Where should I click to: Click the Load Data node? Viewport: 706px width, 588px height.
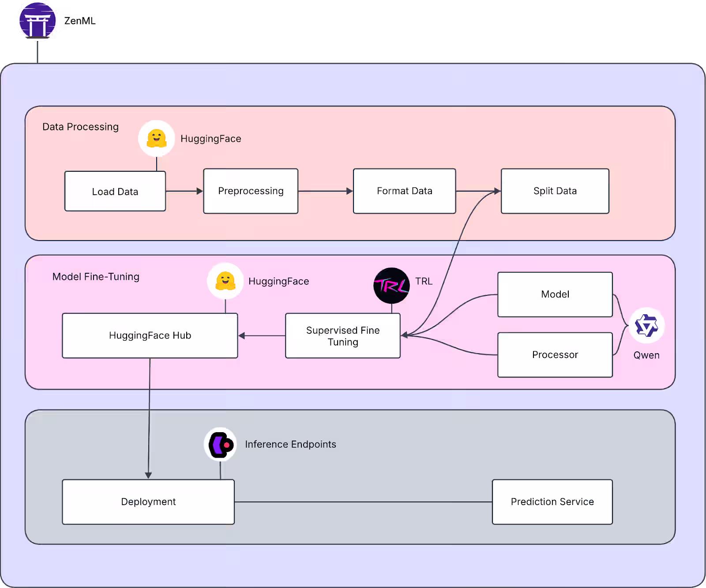(115, 191)
